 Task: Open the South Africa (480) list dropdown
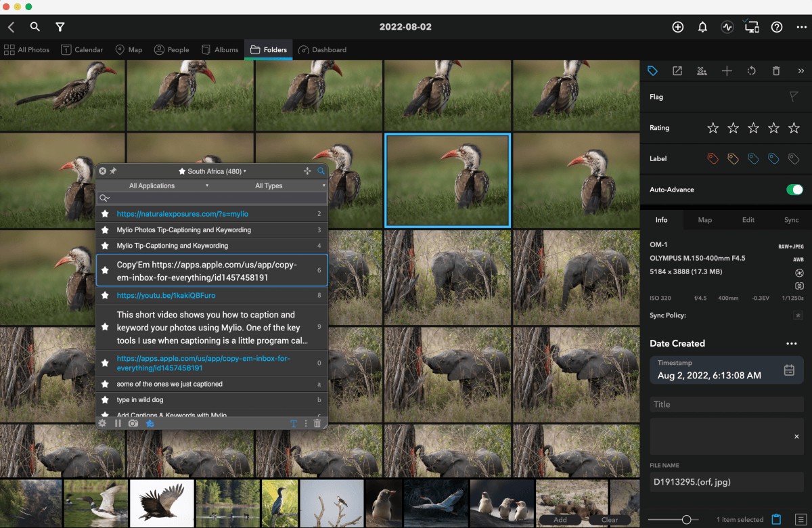point(212,171)
